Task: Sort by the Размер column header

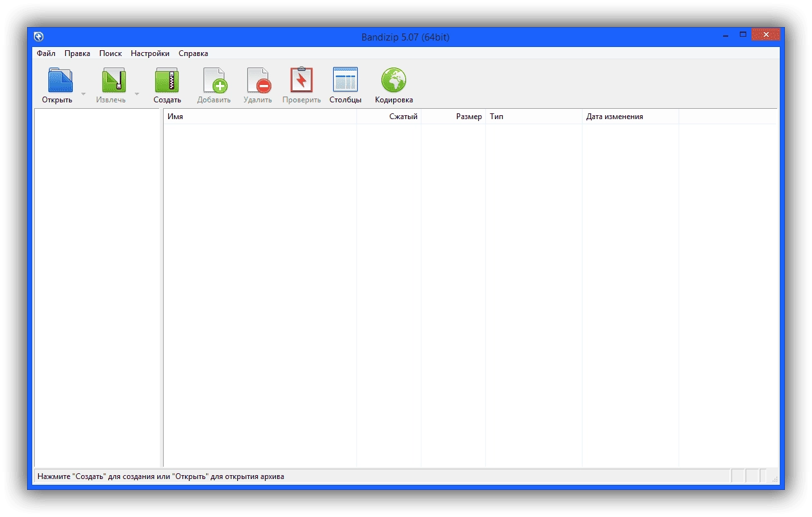Action: pos(454,117)
